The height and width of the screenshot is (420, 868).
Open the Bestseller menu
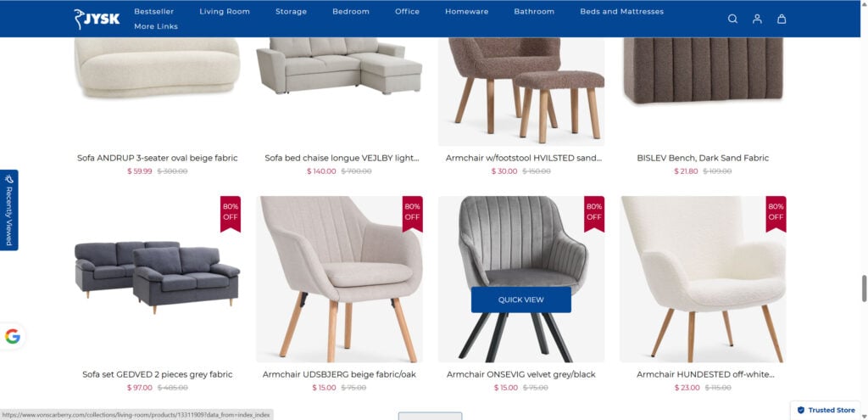154,12
